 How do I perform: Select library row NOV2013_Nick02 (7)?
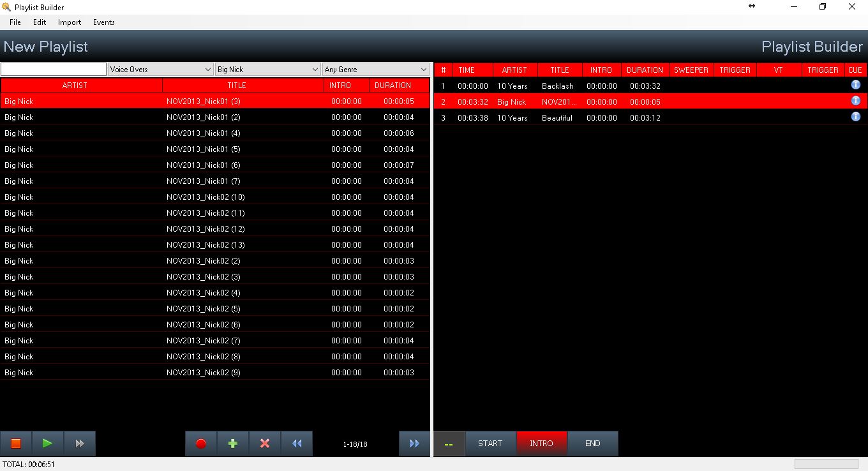(x=215, y=341)
